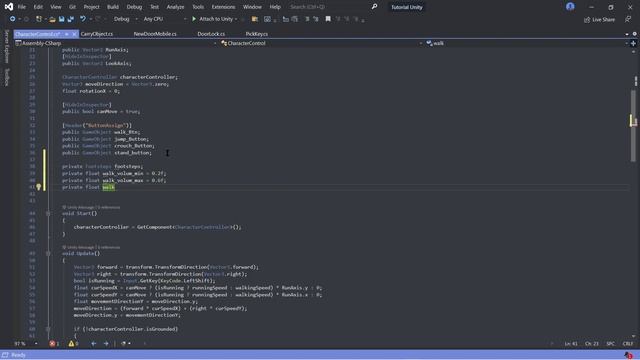640x360 pixels.
Task: Open the Help menu
Action: 275,7
